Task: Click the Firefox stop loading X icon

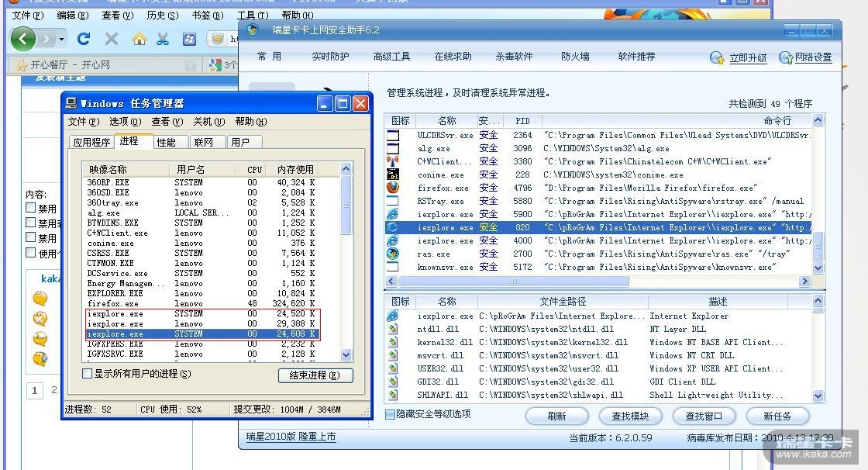Action: [x=112, y=39]
